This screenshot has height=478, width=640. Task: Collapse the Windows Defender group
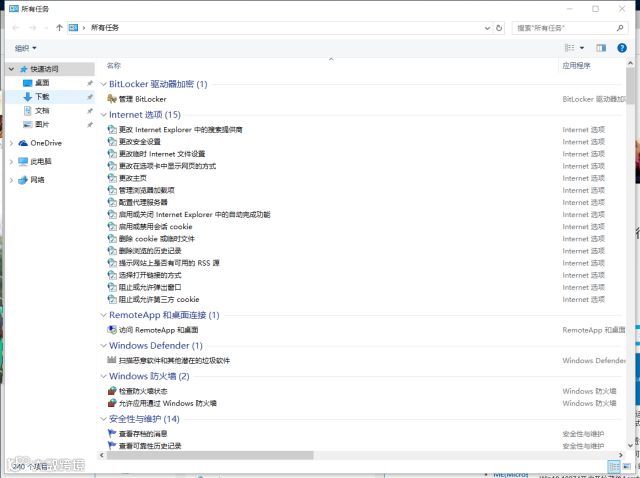(103, 346)
